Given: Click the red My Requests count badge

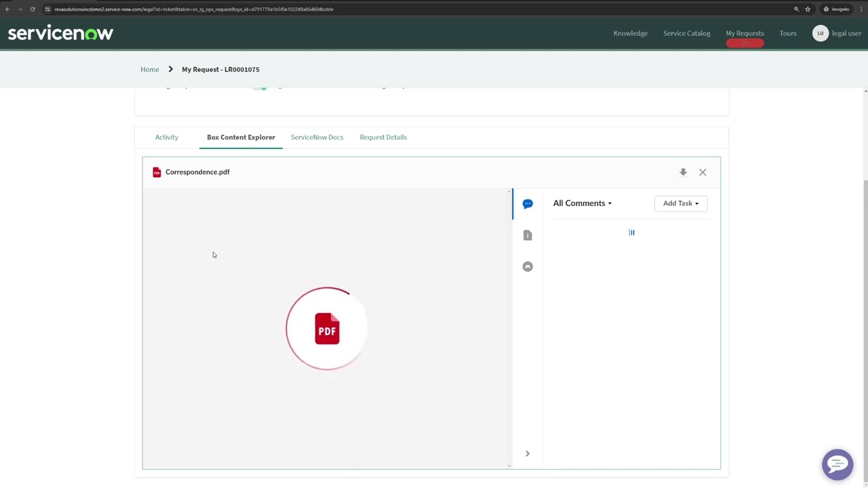Looking at the screenshot, I should [x=745, y=43].
